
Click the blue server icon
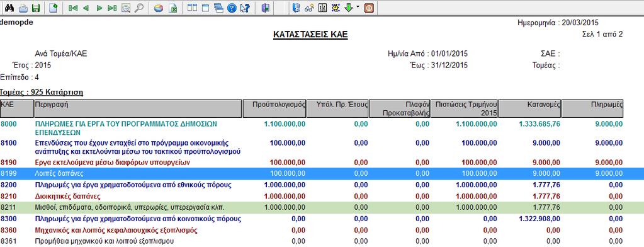pos(296,8)
